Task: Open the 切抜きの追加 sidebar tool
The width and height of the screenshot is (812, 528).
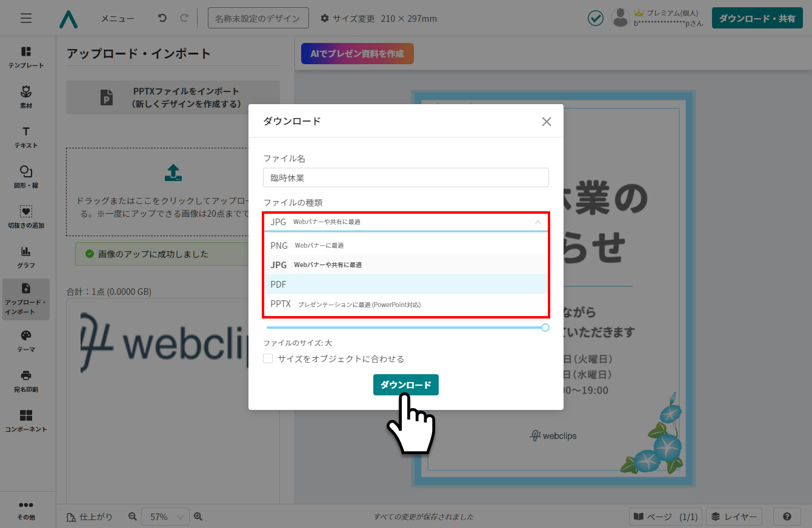Action: point(26,217)
